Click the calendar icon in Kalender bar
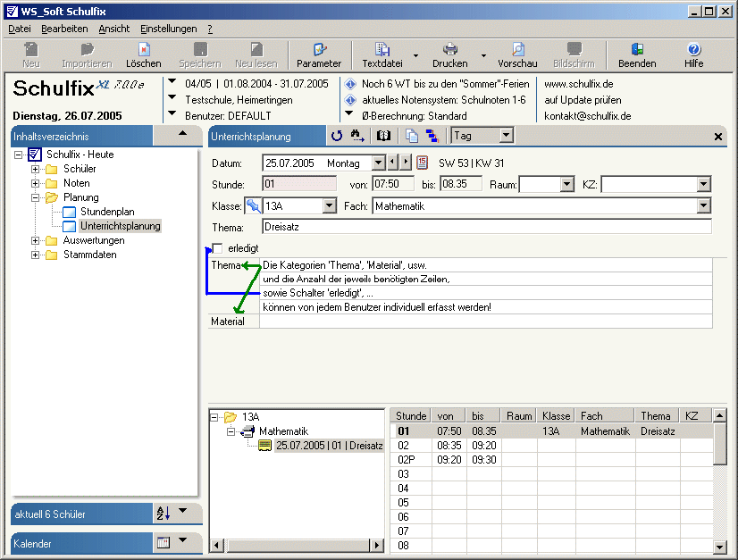This screenshot has height=560, width=738. (x=164, y=543)
